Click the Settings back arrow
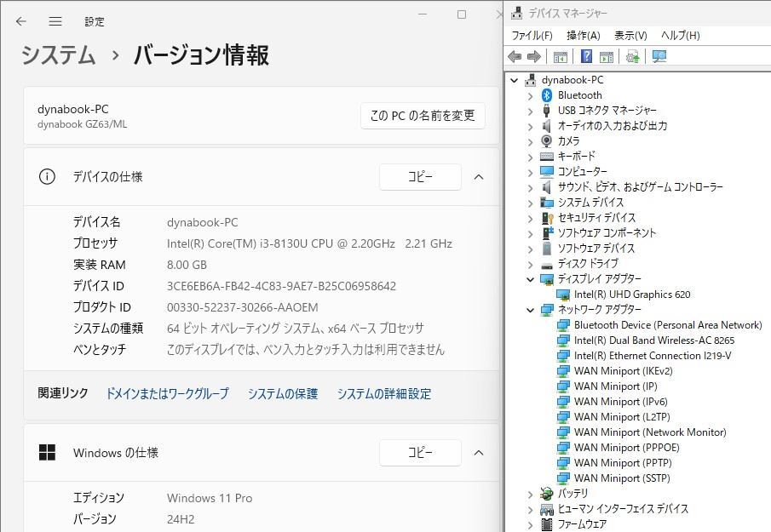Image resolution: width=771 pixels, height=532 pixels. click(x=20, y=21)
